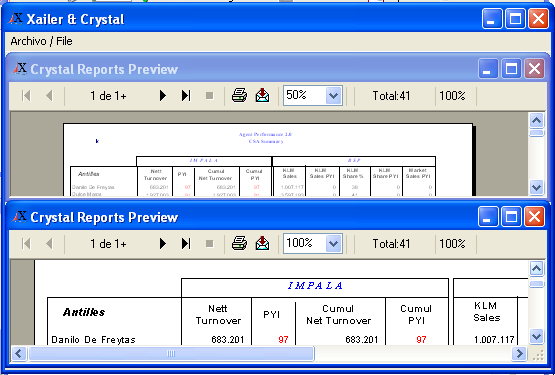The width and height of the screenshot is (555, 375).
Task: Print report from upper preview window
Action: [x=239, y=95]
